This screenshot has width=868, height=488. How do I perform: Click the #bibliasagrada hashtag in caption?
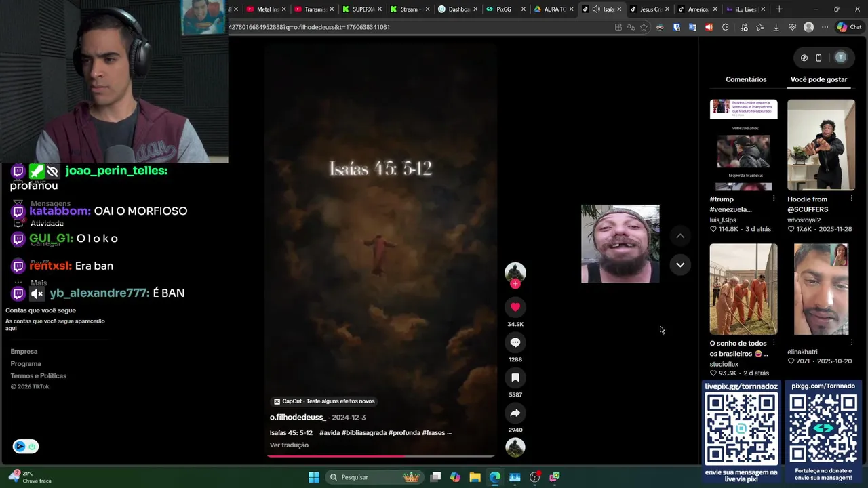tap(363, 433)
